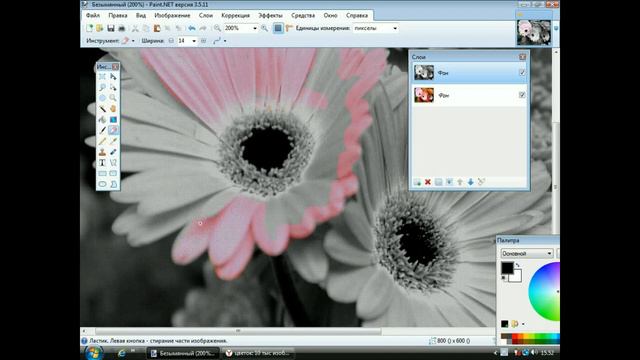Viewport: 640px width, 360px height.
Task: Select the Gradient tool
Action: tap(113, 120)
